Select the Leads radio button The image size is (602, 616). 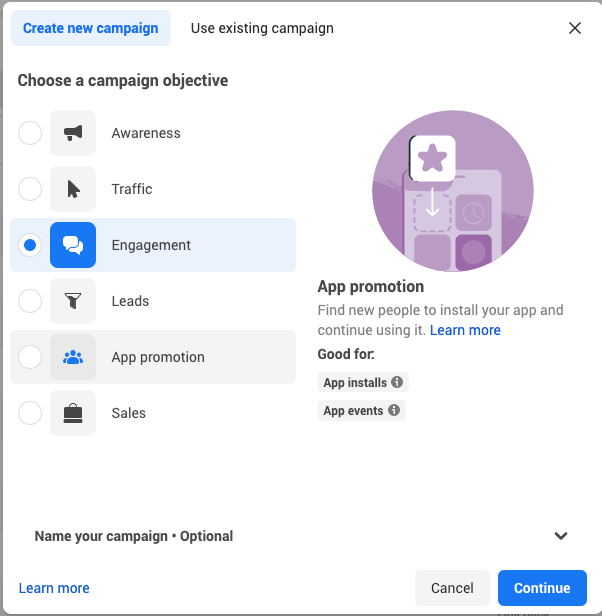pos(30,301)
